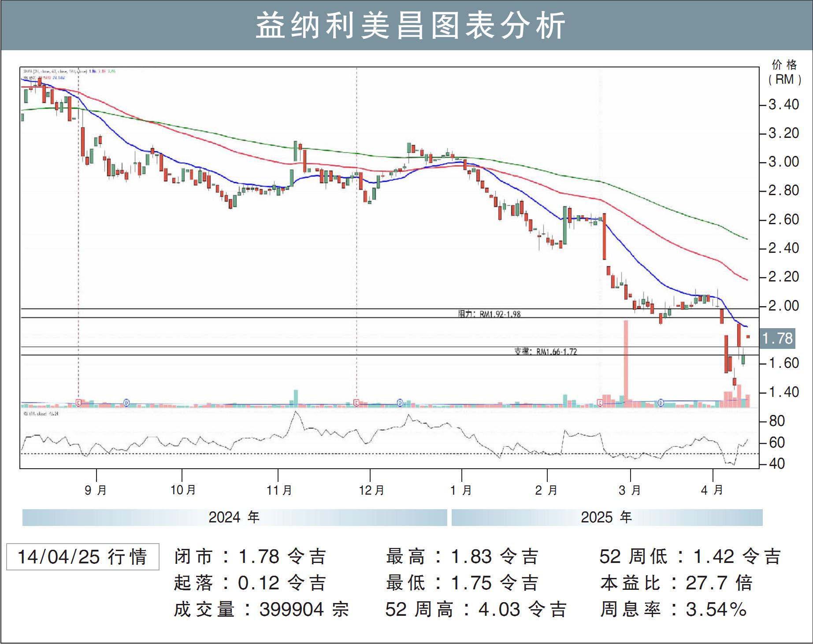Click the D marker in the December volume area
Viewport: 813px width, 644px height.
pos(400,403)
